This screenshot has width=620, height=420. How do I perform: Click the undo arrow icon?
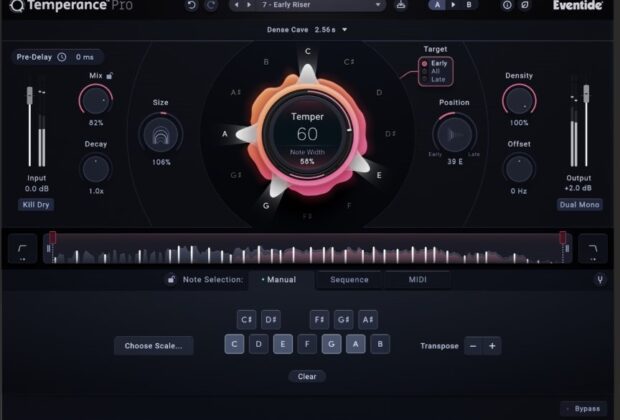[191, 5]
